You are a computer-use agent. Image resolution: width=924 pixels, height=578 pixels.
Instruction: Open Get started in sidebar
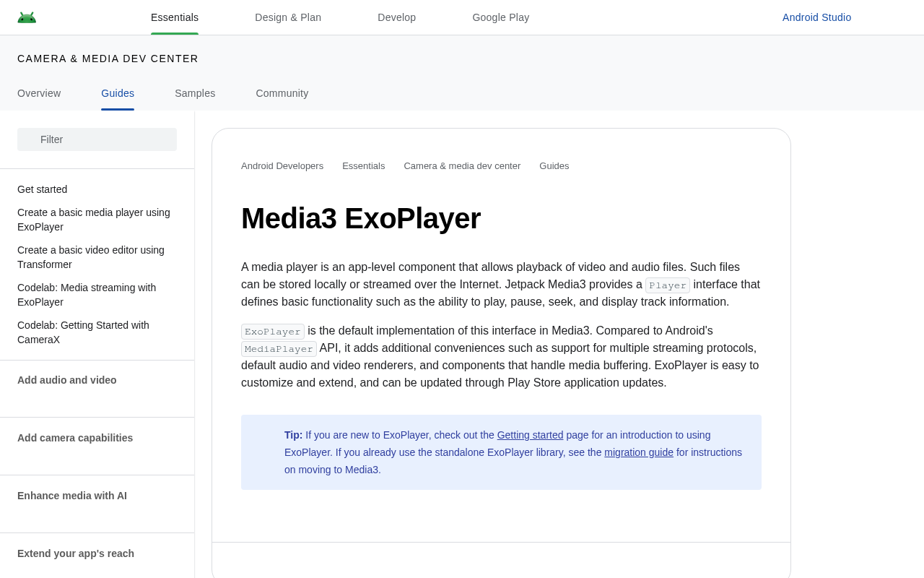[x=42, y=189]
